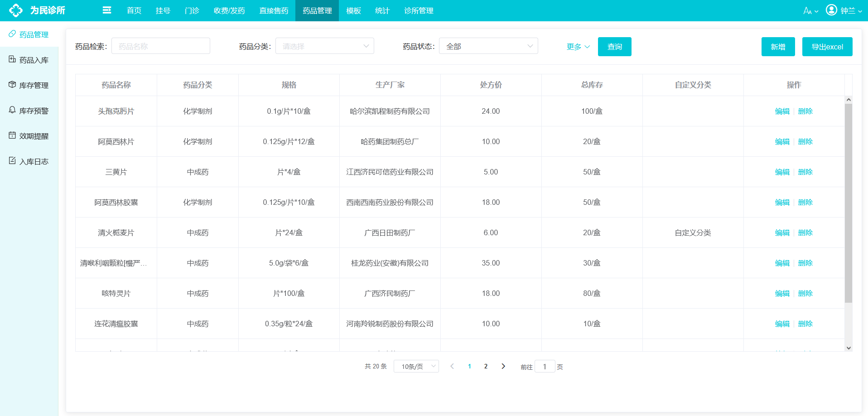
Task: Click the 效期提醒 calendar icon
Action: pos(12,135)
